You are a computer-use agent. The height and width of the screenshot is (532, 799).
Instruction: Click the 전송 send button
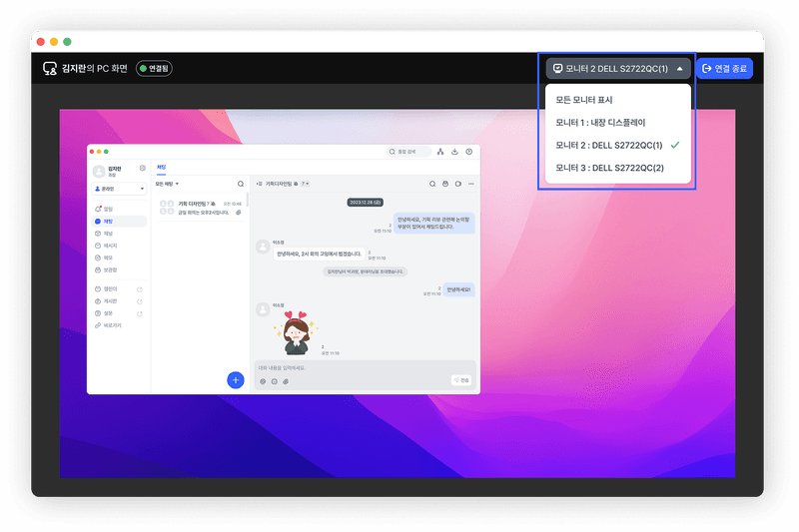pos(460,380)
